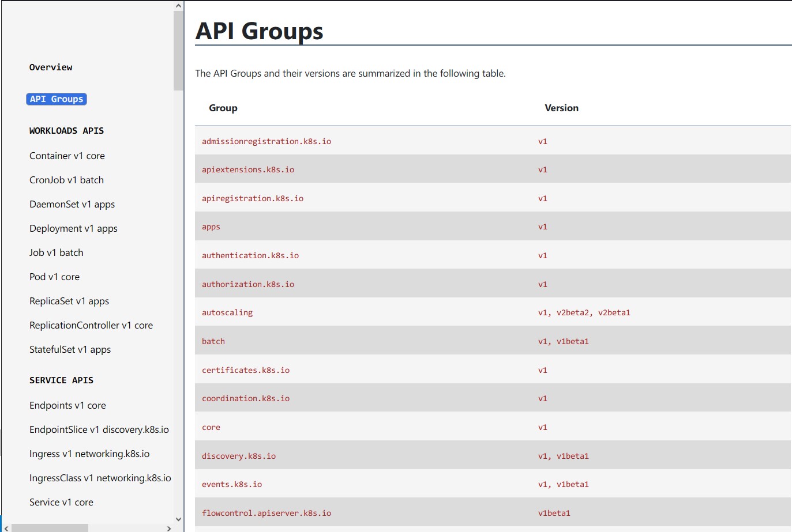The width and height of the screenshot is (792, 532).
Task: Open the Overview sidebar link
Action: [x=51, y=67]
